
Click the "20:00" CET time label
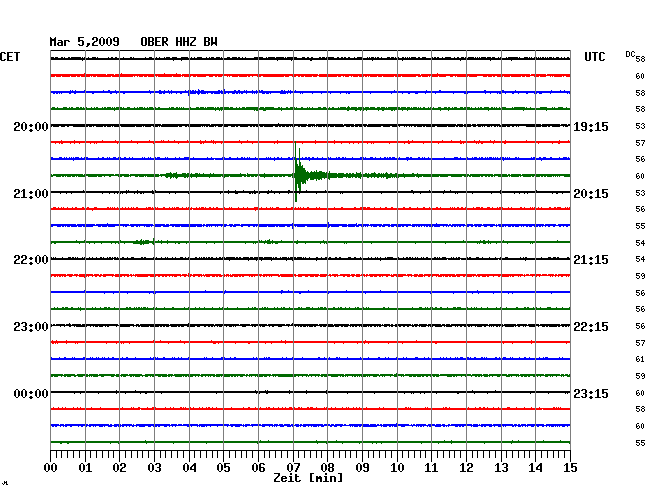coord(31,126)
